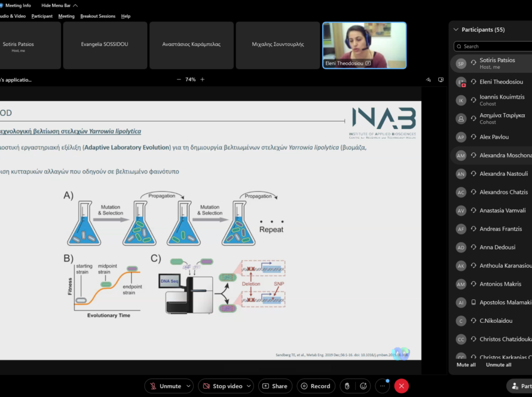Open the Help menu

click(x=126, y=16)
